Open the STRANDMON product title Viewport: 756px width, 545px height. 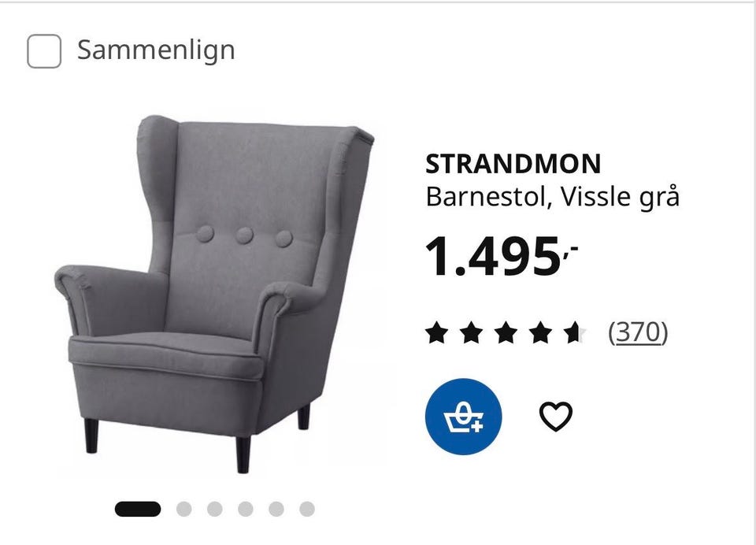point(513,164)
